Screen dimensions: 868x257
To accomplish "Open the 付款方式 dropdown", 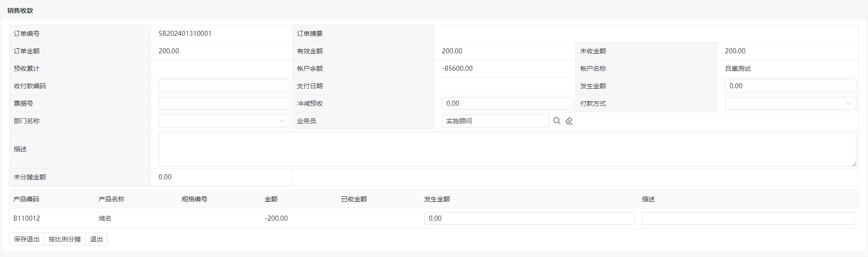I will point(790,103).
